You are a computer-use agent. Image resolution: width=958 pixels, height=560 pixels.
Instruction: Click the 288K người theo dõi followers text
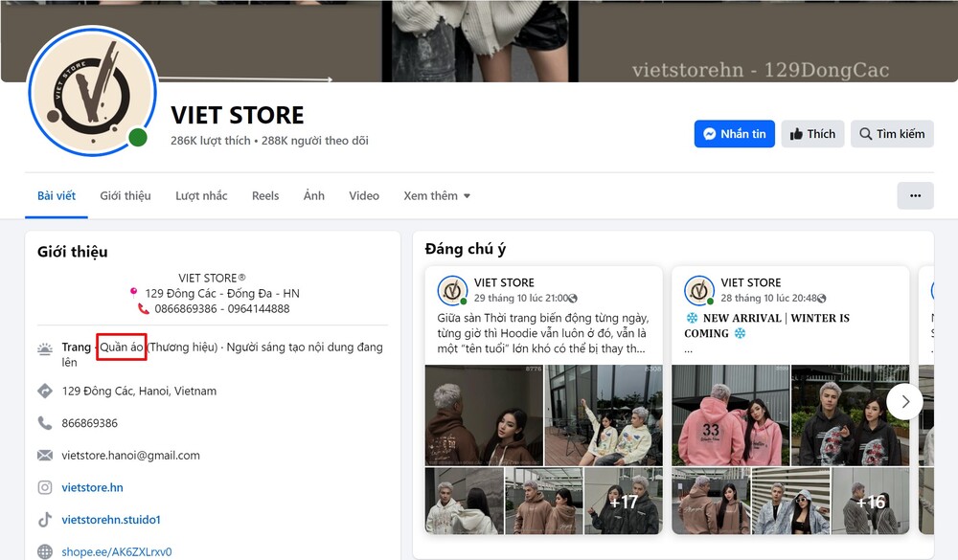click(x=315, y=141)
